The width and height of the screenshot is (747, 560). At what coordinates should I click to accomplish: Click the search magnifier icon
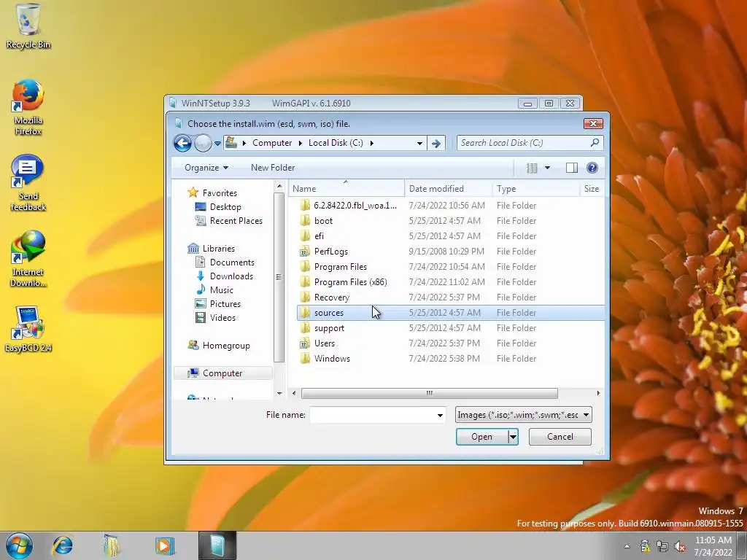(x=595, y=142)
